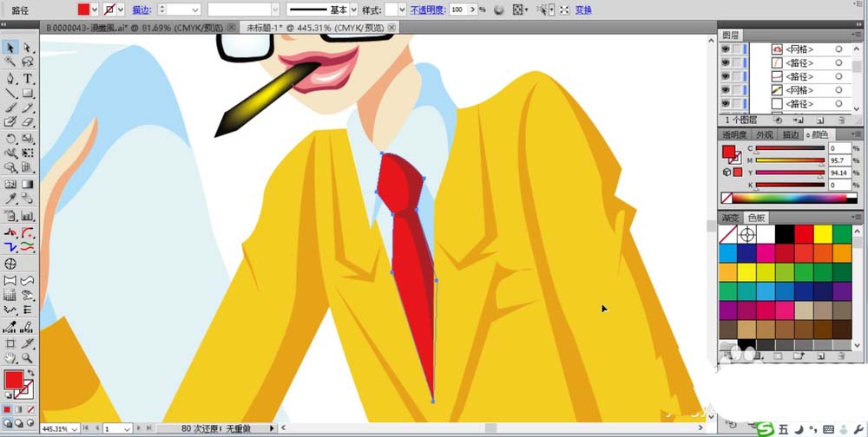The width and height of the screenshot is (868, 437).
Task: Select the Selection (black arrow) tool
Action: [x=10, y=49]
